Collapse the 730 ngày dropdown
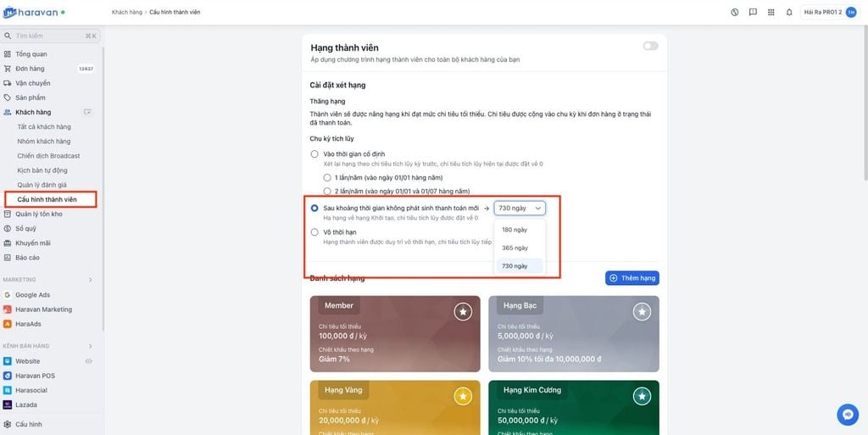Viewport: 868px width, 435px height. 520,208
